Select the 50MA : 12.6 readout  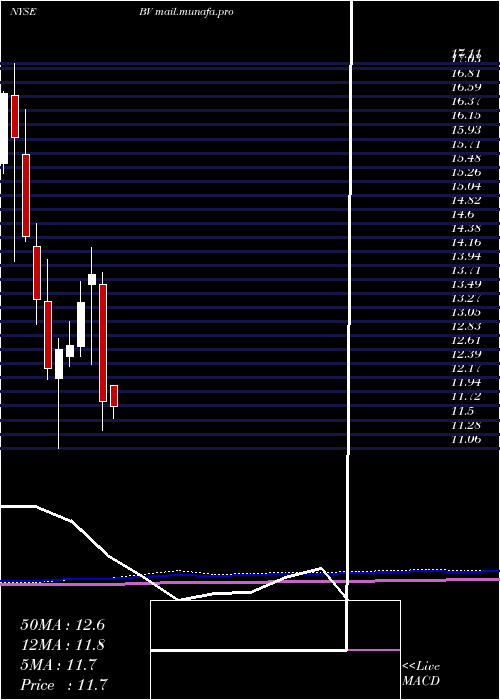click(x=62, y=625)
